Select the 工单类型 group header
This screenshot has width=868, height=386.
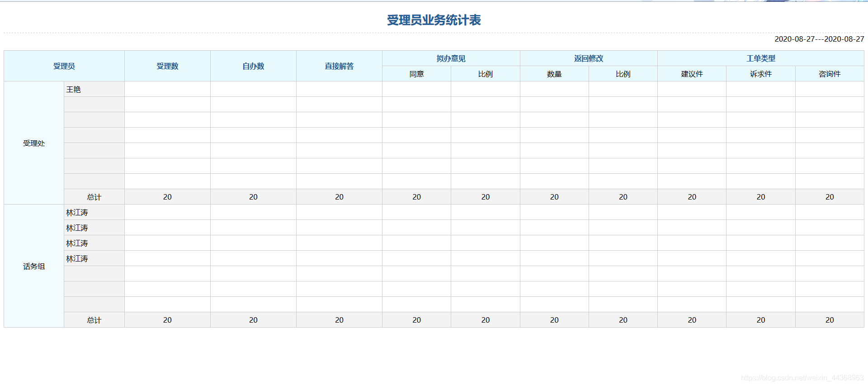coord(761,58)
